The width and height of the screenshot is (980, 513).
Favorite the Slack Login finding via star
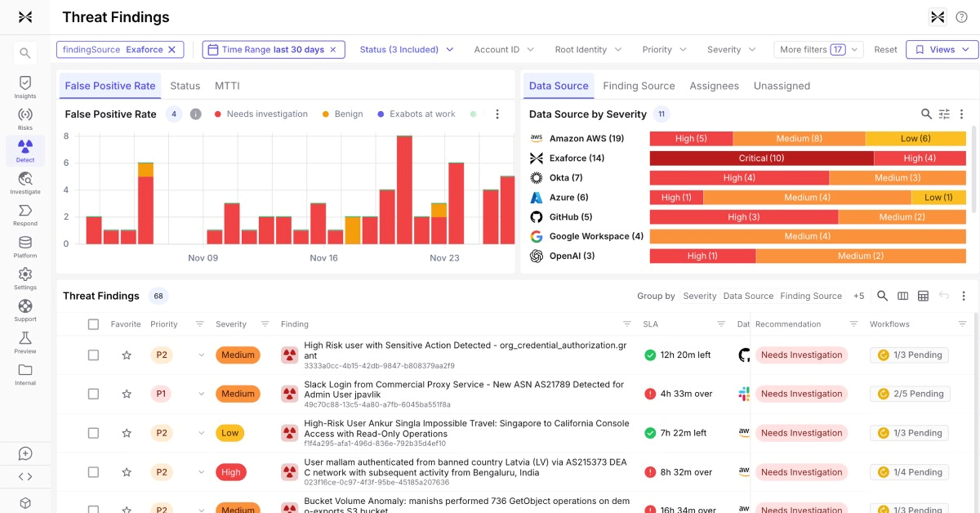(127, 394)
